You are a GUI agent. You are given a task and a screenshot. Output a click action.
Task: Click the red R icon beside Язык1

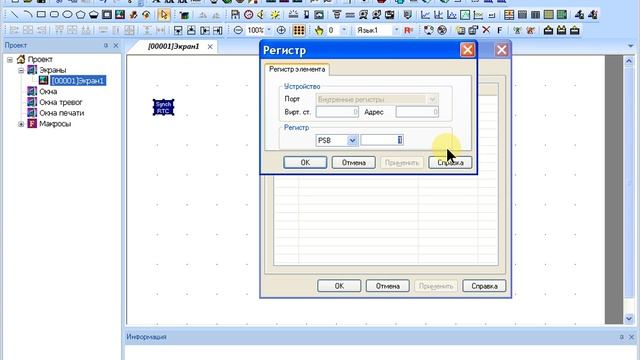click(408, 30)
